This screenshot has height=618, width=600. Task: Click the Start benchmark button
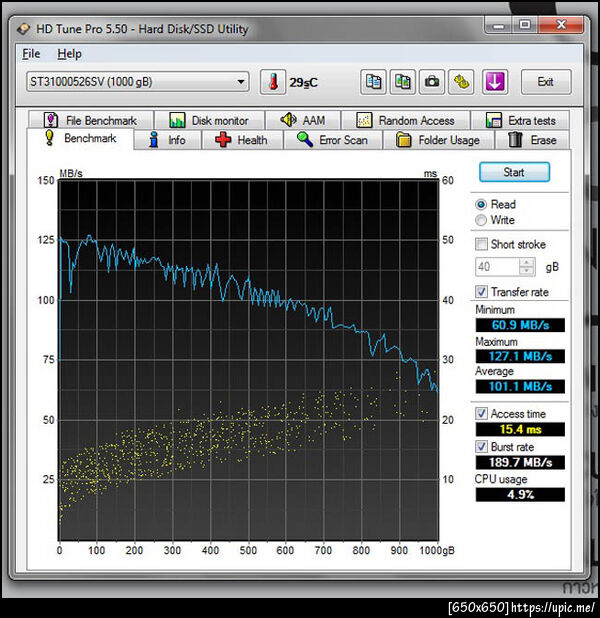click(514, 172)
